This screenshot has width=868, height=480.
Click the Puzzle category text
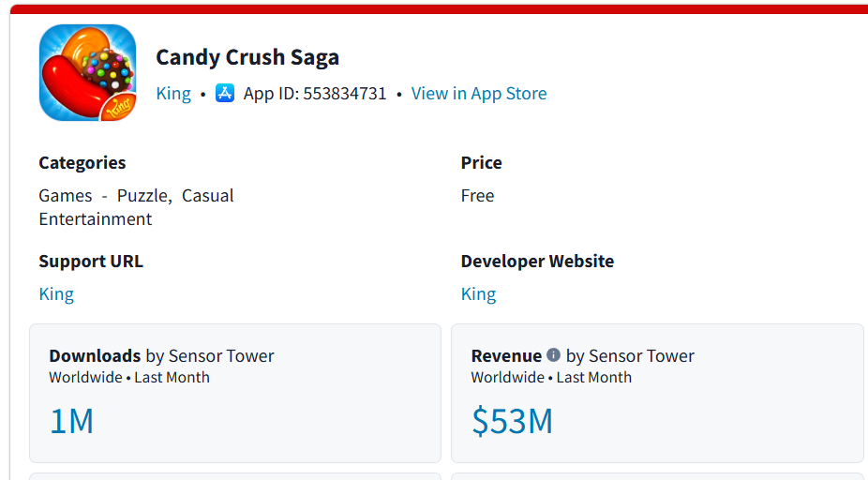142,196
